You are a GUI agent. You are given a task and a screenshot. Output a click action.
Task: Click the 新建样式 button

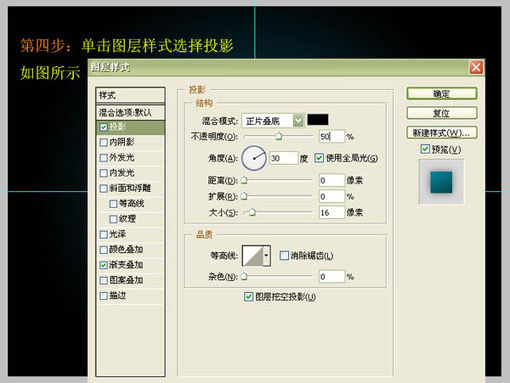coord(442,133)
